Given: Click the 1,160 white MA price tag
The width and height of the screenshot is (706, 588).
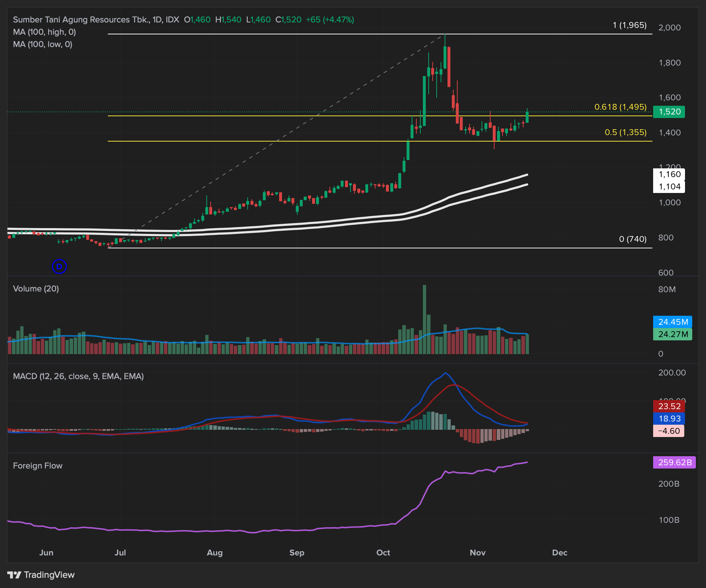Looking at the screenshot, I should (x=669, y=174).
